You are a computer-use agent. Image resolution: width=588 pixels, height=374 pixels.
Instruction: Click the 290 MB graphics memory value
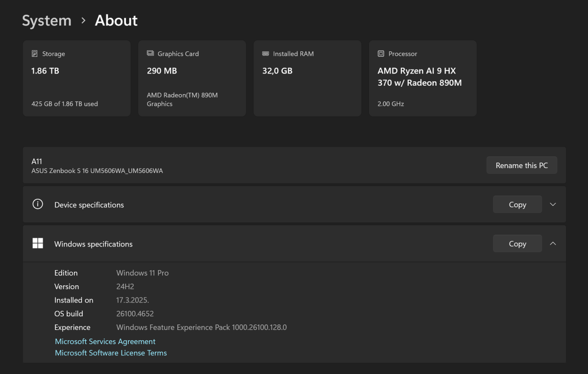pos(162,71)
